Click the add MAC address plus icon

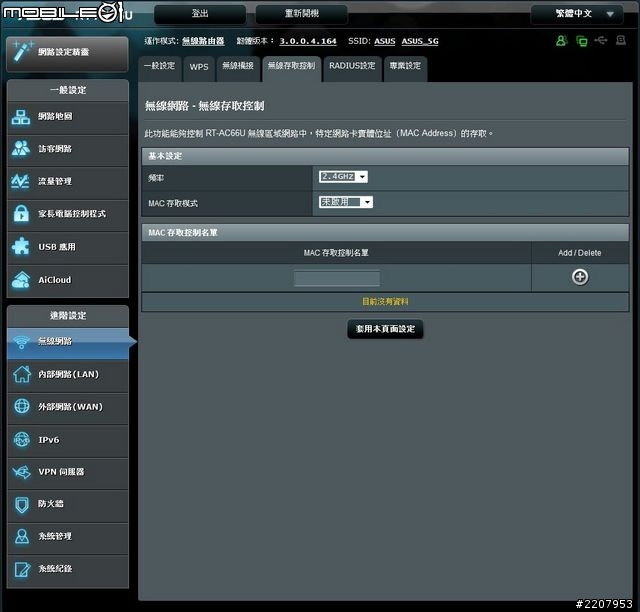pos(580,277)
